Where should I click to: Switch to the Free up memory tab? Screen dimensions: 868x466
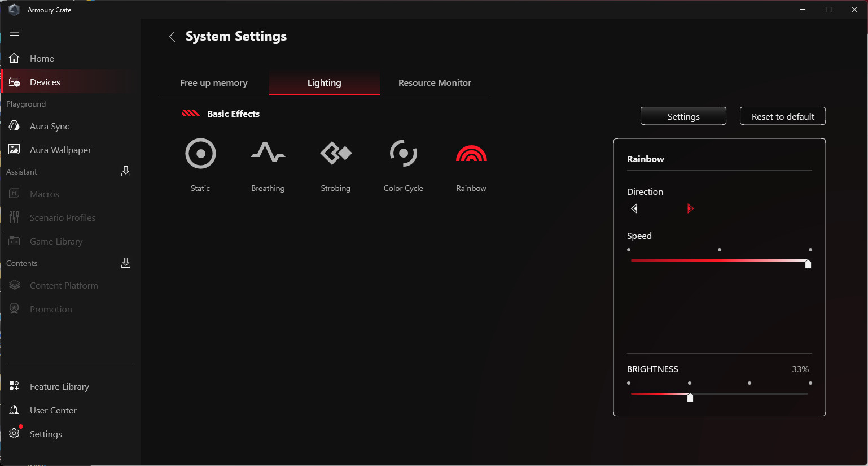click(213, 83)
